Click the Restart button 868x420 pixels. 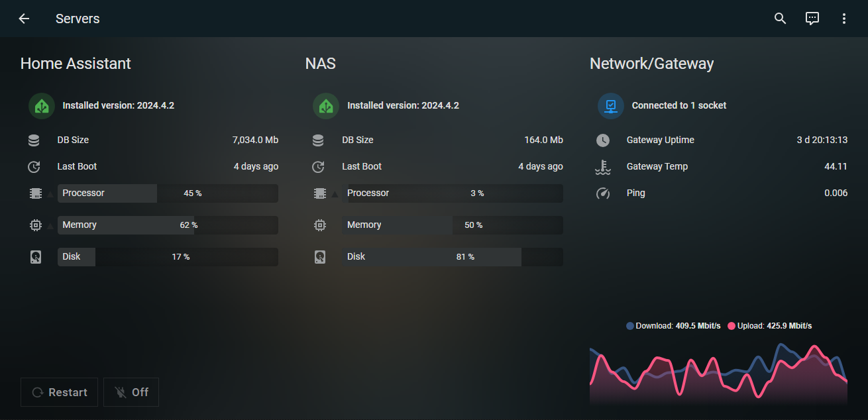(59, 392)
